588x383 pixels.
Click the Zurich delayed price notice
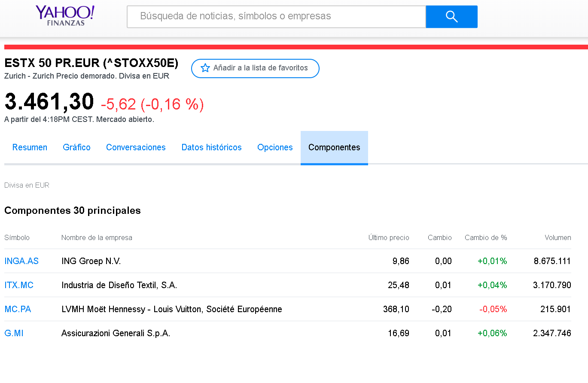[87, 76]
